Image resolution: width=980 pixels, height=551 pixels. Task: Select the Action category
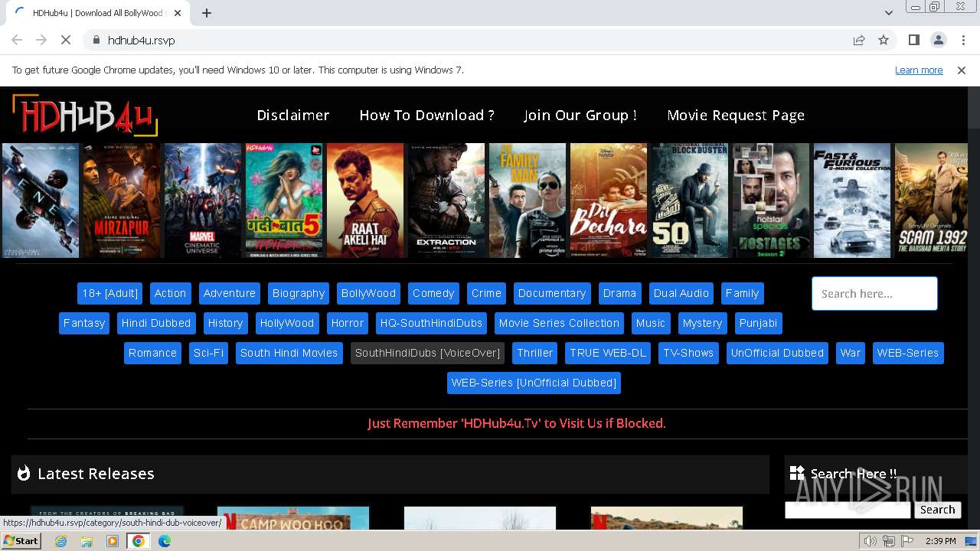(x=170, y=293)
